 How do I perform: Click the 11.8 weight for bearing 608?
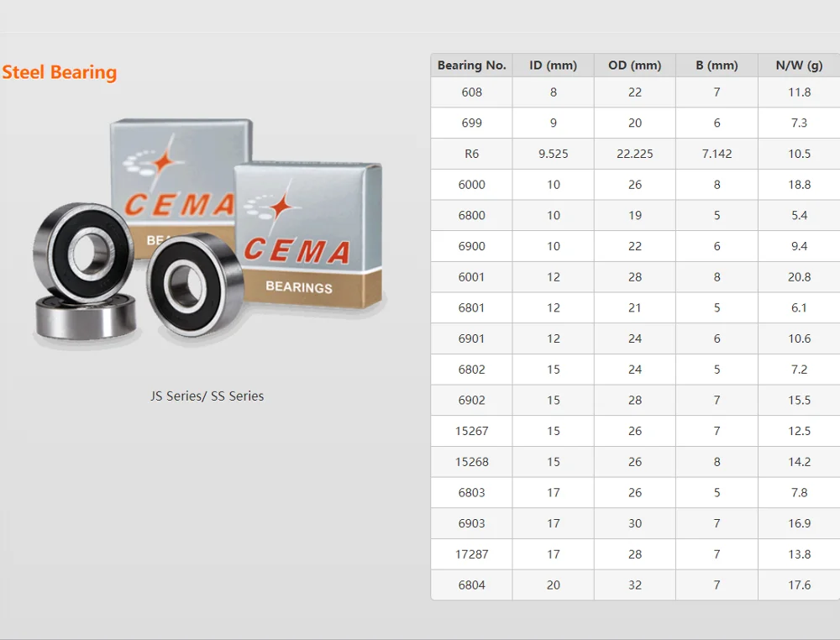[x=799, y=92]
